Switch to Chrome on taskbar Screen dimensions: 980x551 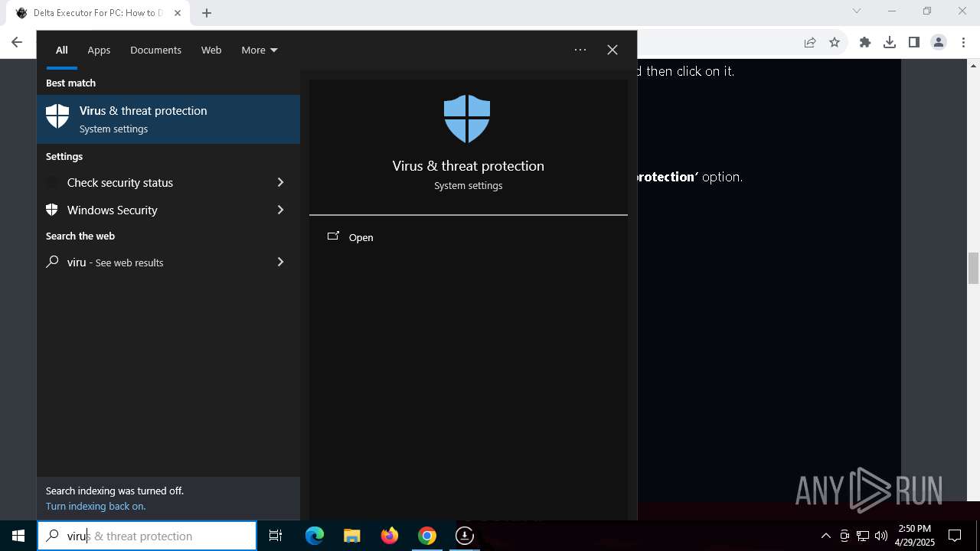[427, 536]
